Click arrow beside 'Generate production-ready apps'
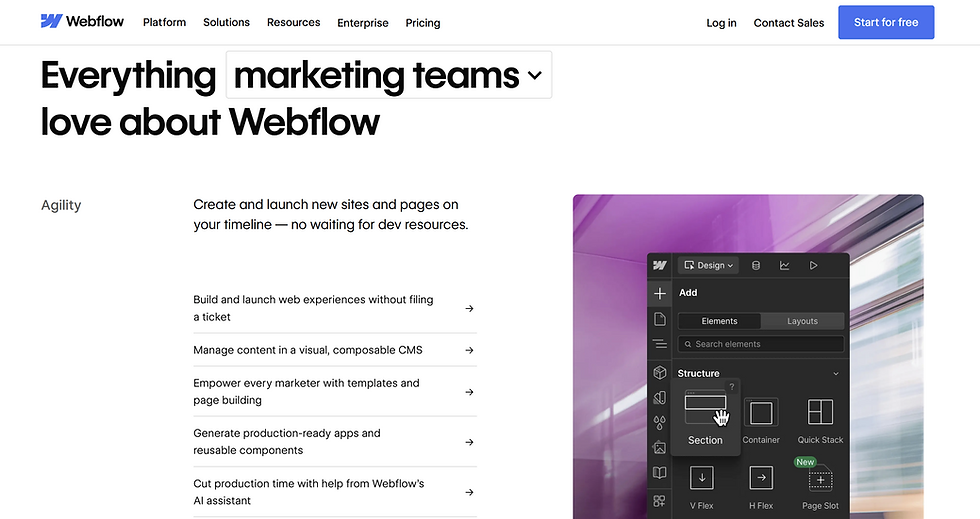The height and width of the screenshot is (519, 980). click(469, 442)
